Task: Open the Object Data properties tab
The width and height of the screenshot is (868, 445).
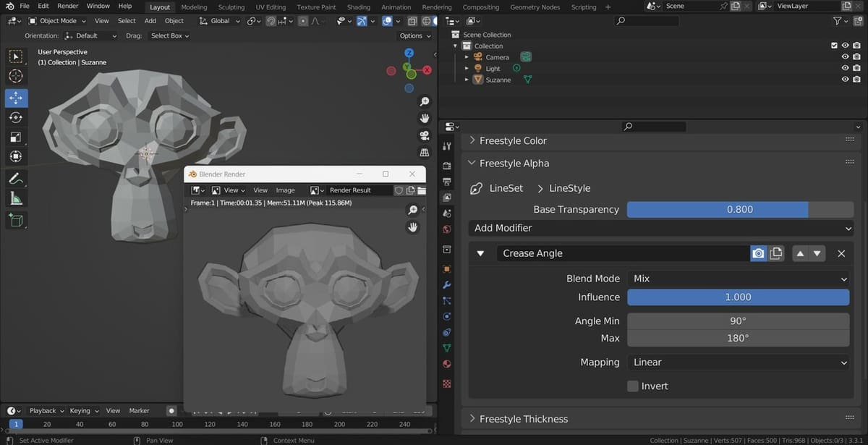Action: (447, 348)
